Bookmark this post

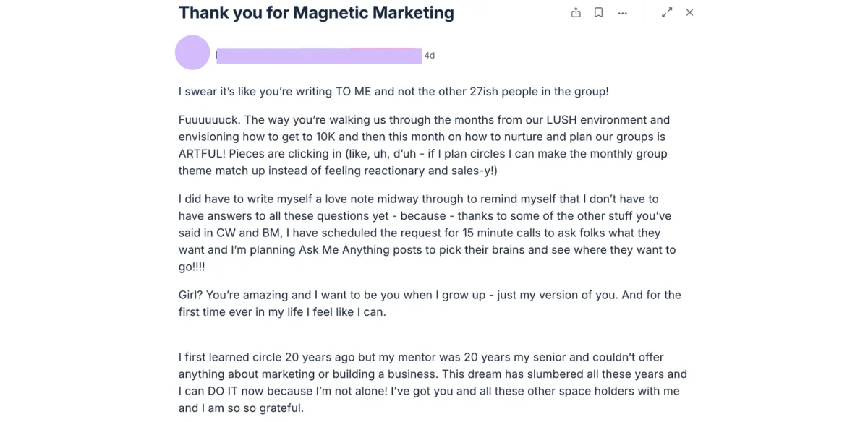point(598,12)
